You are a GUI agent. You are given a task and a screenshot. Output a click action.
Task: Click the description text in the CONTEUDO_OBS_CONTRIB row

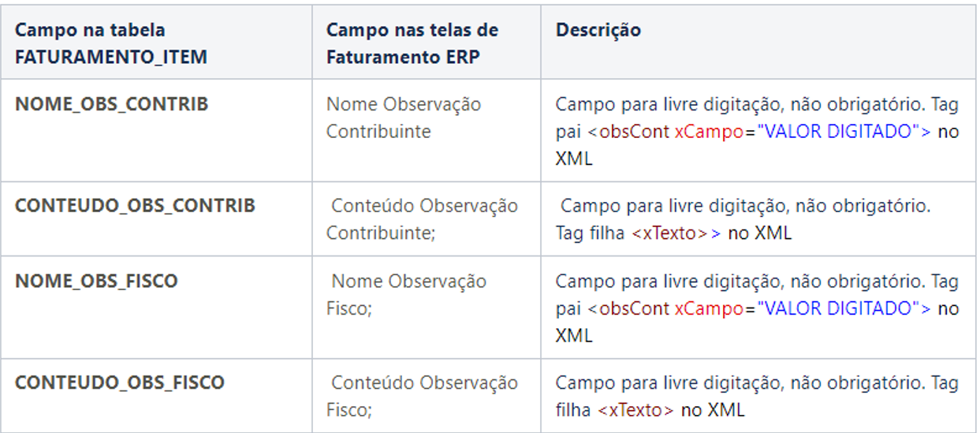point(745,206)
